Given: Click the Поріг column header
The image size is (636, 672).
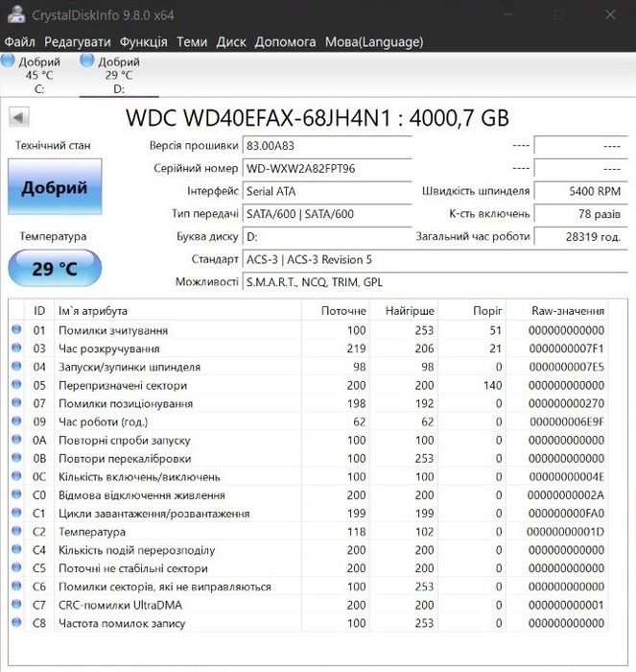Looking at the screenshot, I should coord(472,311).
